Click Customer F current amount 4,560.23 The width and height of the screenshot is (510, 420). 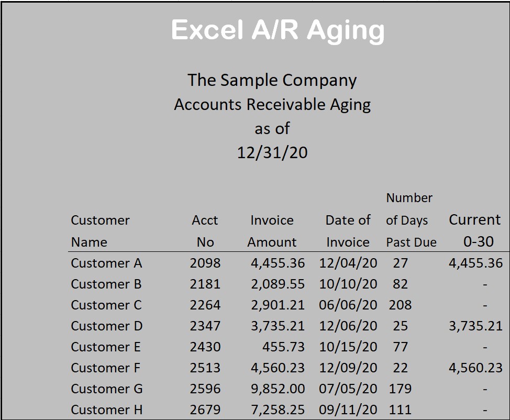[475, 368]
